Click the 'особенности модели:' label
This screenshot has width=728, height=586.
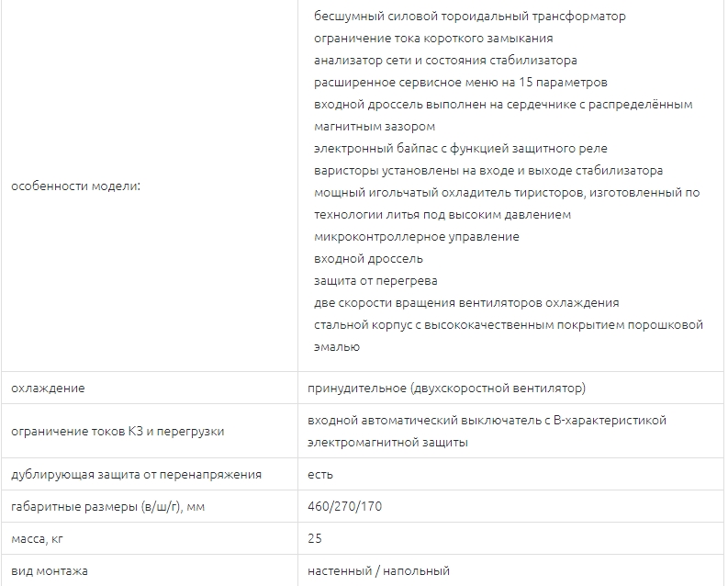[x=75, y=186]
